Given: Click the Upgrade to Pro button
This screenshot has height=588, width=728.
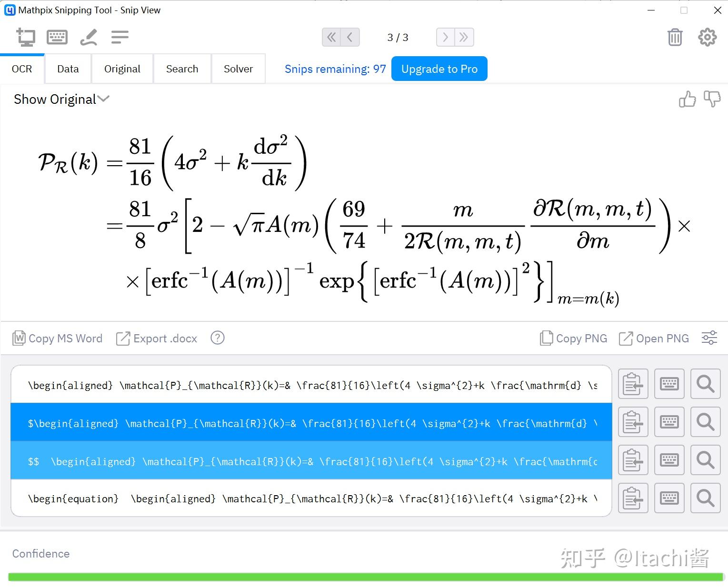Looking at the screenshot, I should [x=439, y=69].
